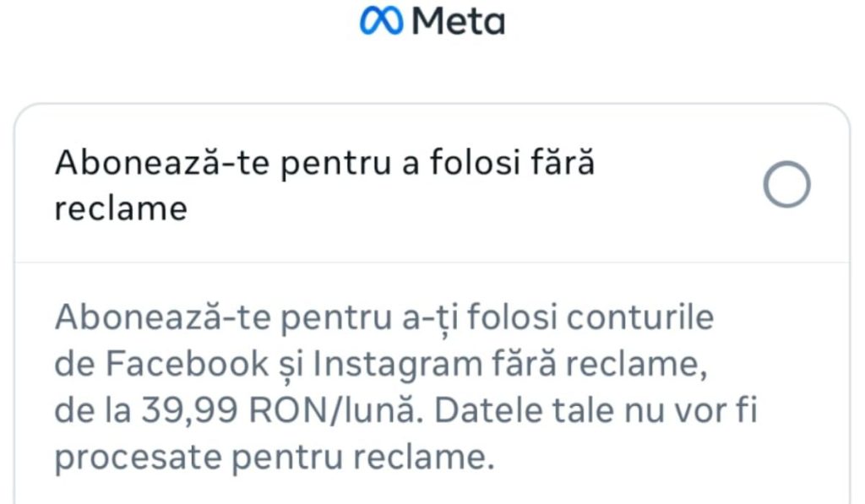
Task: Click the Meta wordmark text
Action: coord(459,21)
